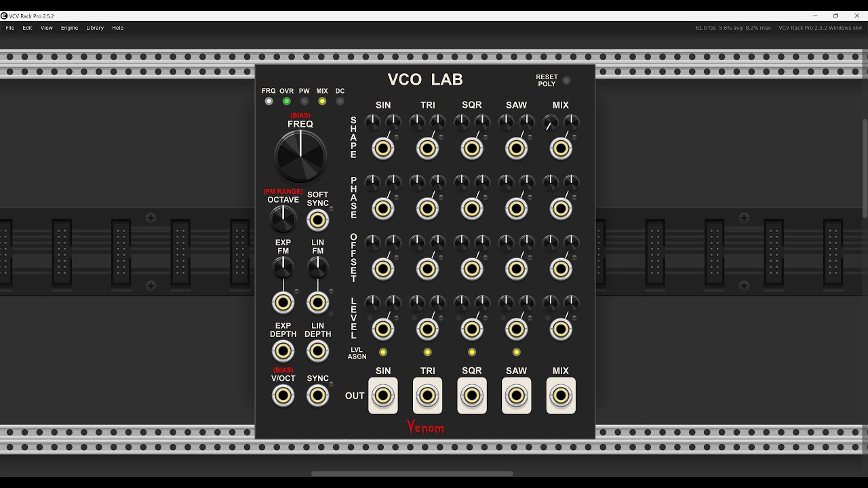The image size is (868, 488).
Task: Click the MIX PHASE CV input jack
Action: click(x=561, y=209)
